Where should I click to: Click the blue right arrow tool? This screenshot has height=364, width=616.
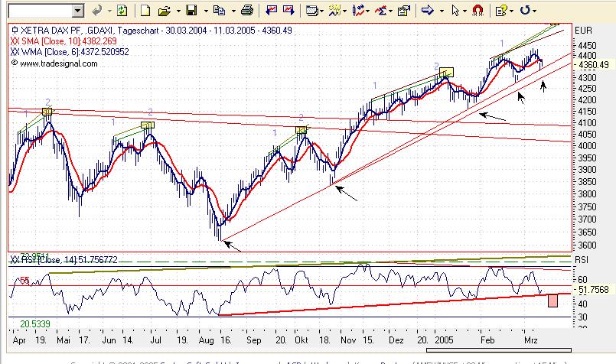427,10
